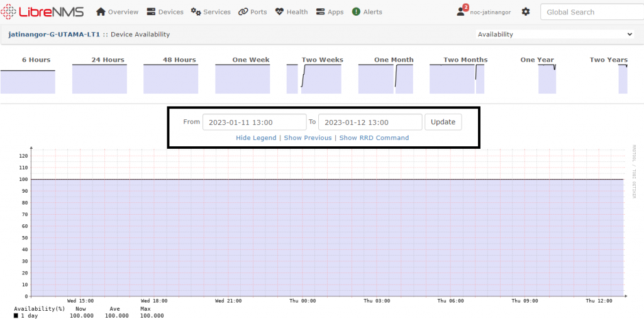Open the Services gears icon menu

[x=211, y=12]
